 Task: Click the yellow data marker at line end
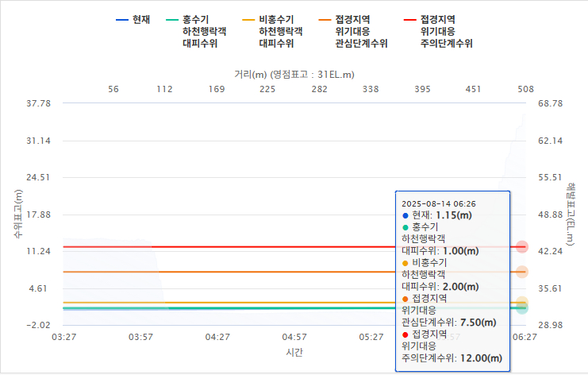[521, 302]
